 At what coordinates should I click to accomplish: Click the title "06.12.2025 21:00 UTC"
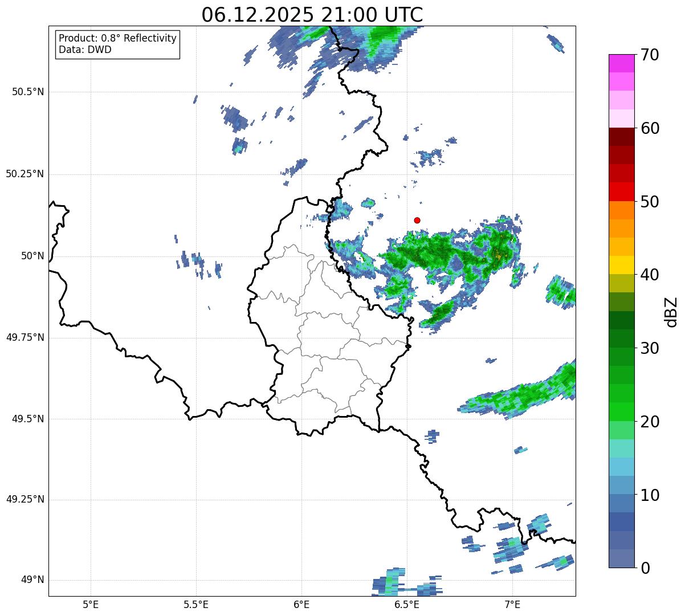point(312,14)
